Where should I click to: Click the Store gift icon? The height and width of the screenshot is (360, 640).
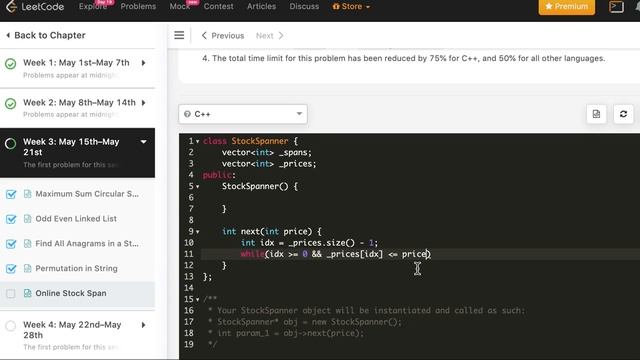(336, 7)
